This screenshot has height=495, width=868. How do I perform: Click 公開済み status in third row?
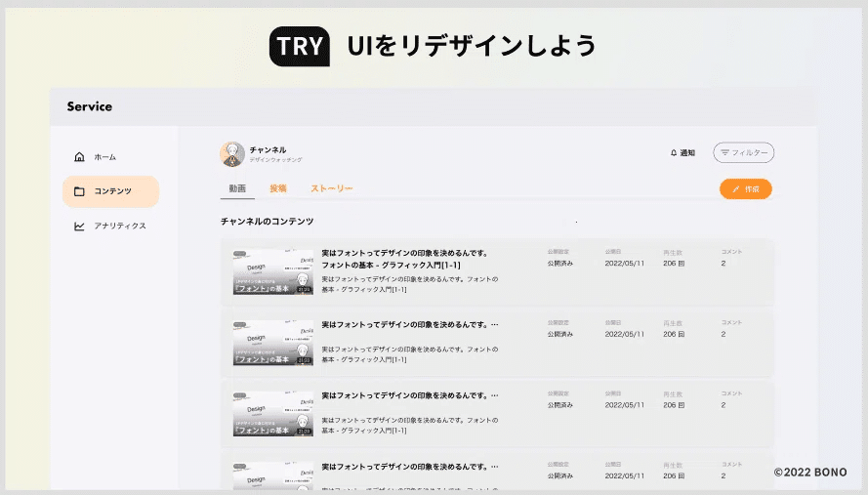(x=560, y=405)
